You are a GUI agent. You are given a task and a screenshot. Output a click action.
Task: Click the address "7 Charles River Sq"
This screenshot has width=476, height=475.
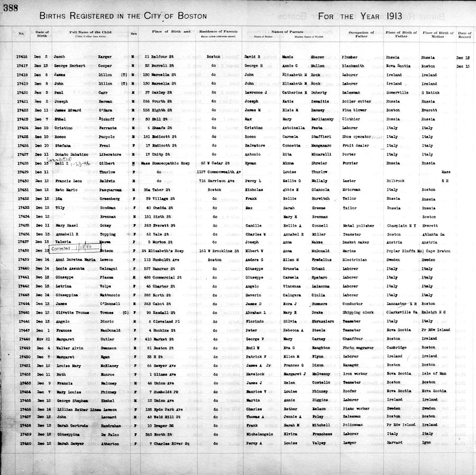(169, 444)
